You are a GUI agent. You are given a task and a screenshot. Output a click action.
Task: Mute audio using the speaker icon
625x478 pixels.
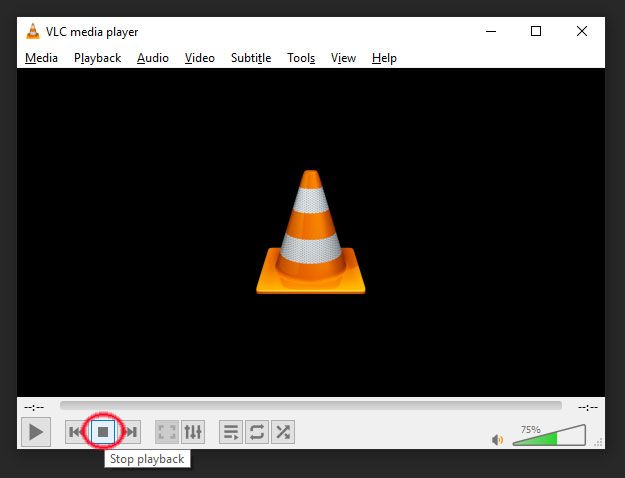[x=497, y=440]
